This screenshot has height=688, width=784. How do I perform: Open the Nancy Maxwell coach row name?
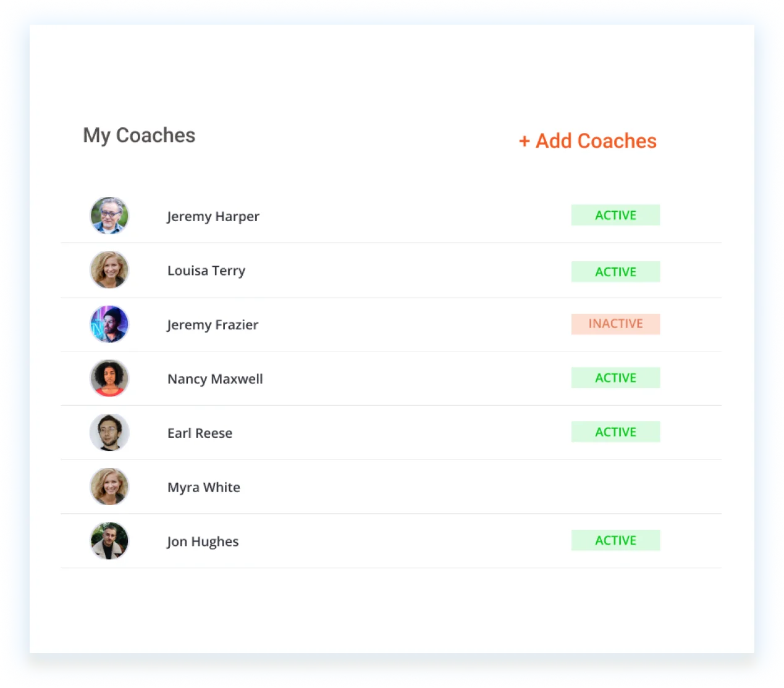pos(215,379)
